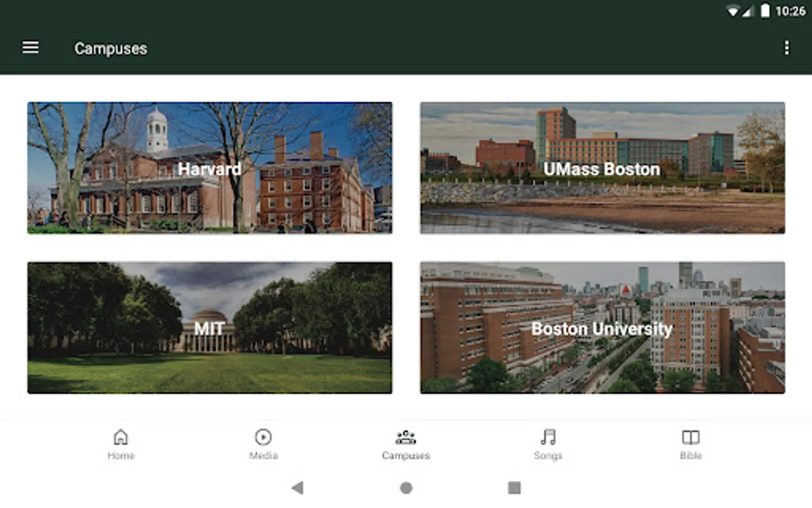Click the Campuses title in header
812x508 pixels.
pyautogui.click(x=111, y=49)
